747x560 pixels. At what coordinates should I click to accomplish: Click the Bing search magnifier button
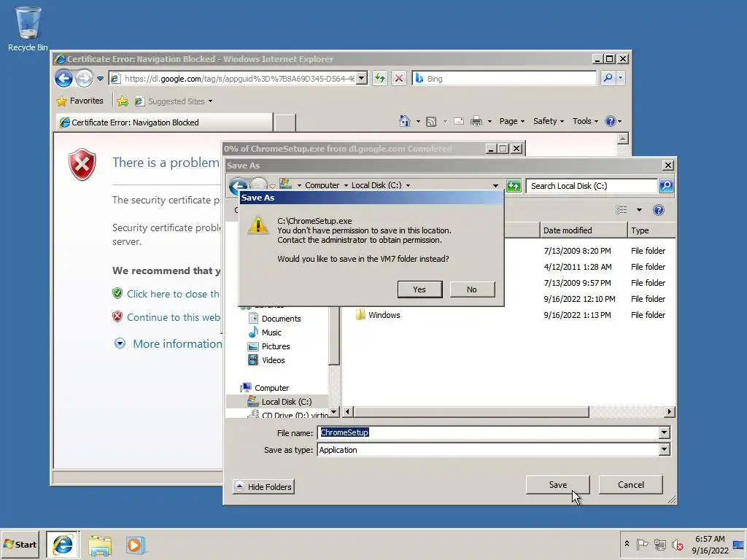[608, 78]
